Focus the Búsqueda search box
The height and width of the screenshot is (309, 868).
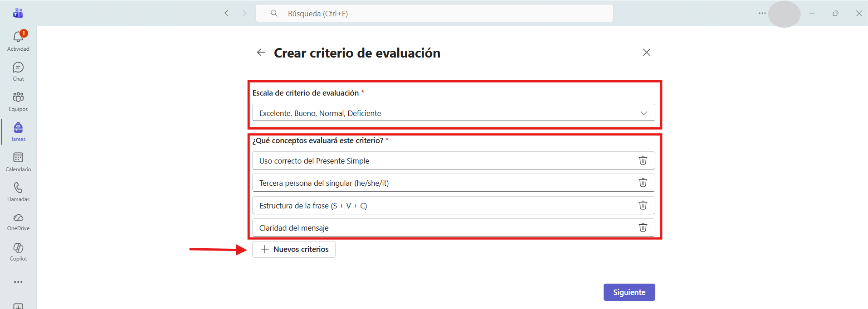tap(434, 13)
